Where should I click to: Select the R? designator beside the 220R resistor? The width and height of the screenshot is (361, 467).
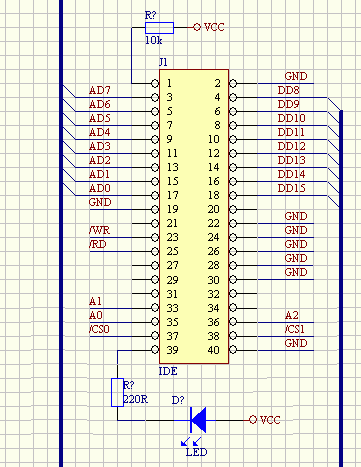[129, 385]
